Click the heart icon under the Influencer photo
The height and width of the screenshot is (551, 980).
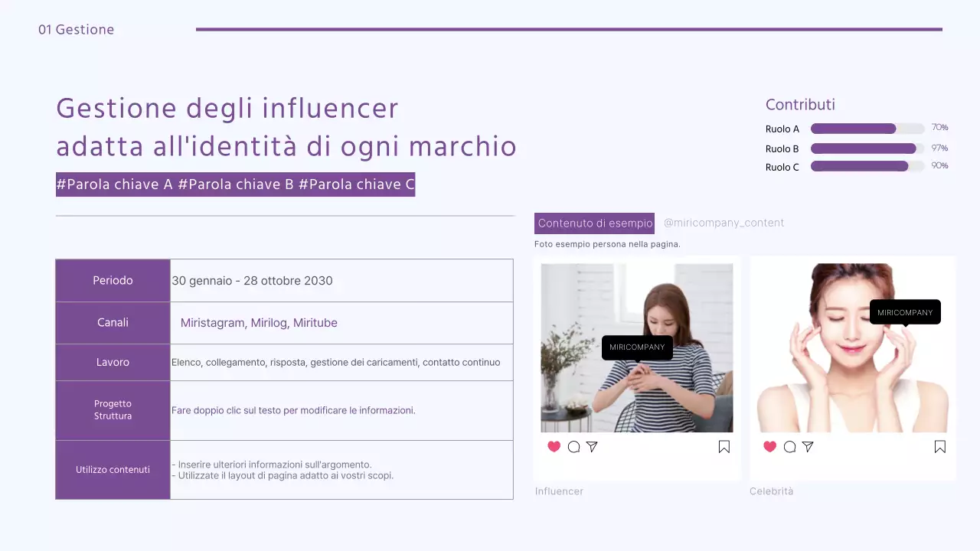[x=554, y=446]
